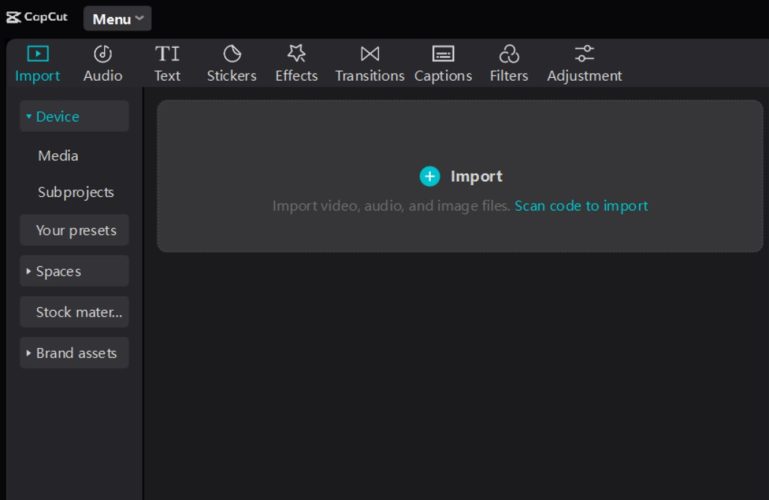This screenshot has width=769, height=500.
Task: Expand the Brand assets section
Action: [74, 353]
